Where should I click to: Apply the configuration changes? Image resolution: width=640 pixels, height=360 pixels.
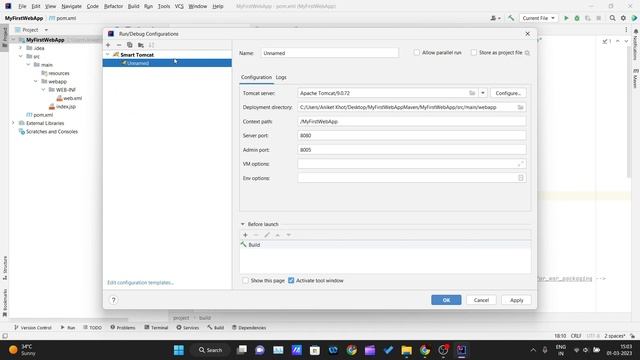coord(516,300)
